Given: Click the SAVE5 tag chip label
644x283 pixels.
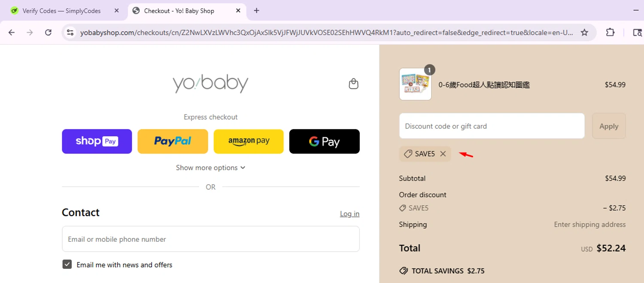Looking at the screenshot, I should point(425,154).
